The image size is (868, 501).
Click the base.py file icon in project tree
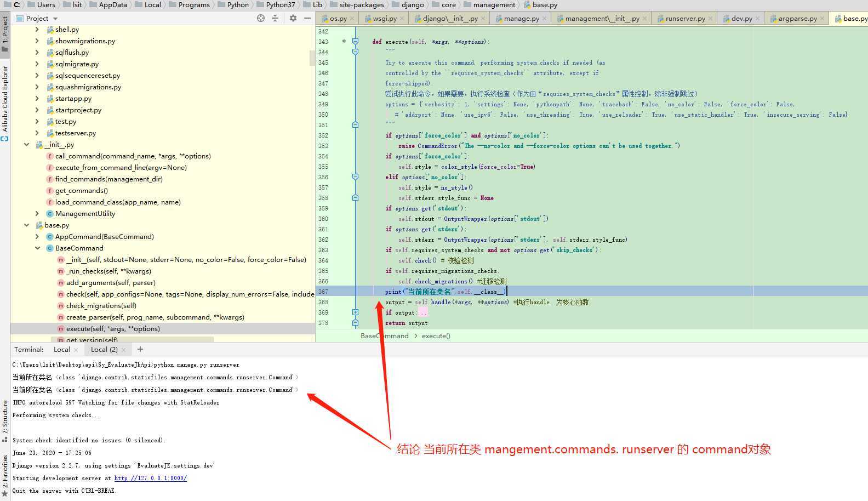click(39, 225)
